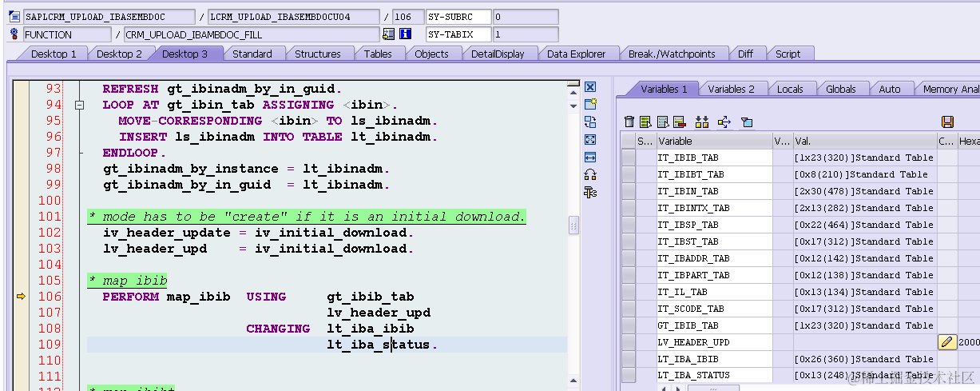Image resolution: width=980 pixels, height=391 pixels.
Task: Open the Diff tab
Action: (x=745, y=54)
